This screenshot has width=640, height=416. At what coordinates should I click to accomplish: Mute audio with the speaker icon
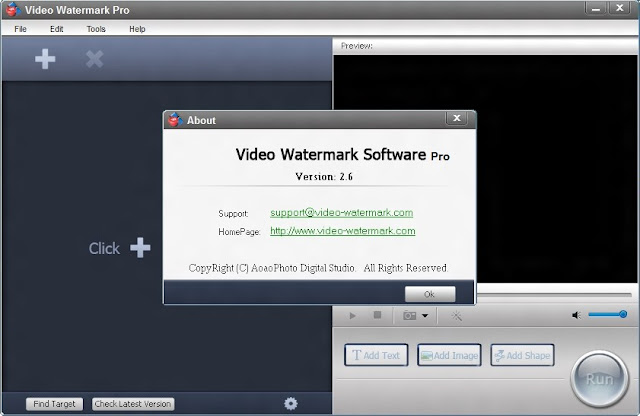tap(576, 315)
